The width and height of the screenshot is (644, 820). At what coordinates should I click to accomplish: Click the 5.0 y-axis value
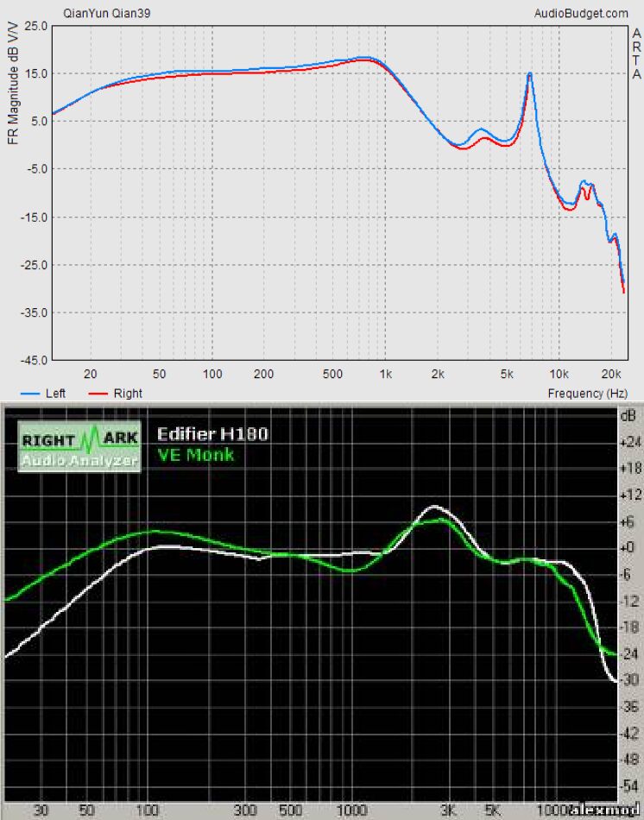click(x=39, y=122)
